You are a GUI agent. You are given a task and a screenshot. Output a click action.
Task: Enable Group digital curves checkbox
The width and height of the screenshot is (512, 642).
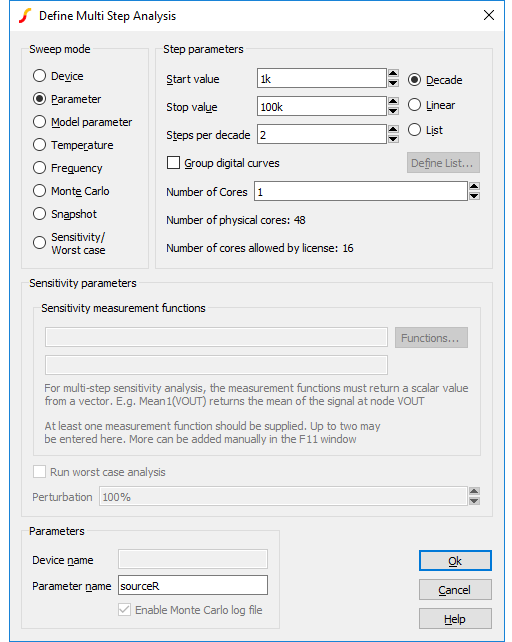point(173,163)
